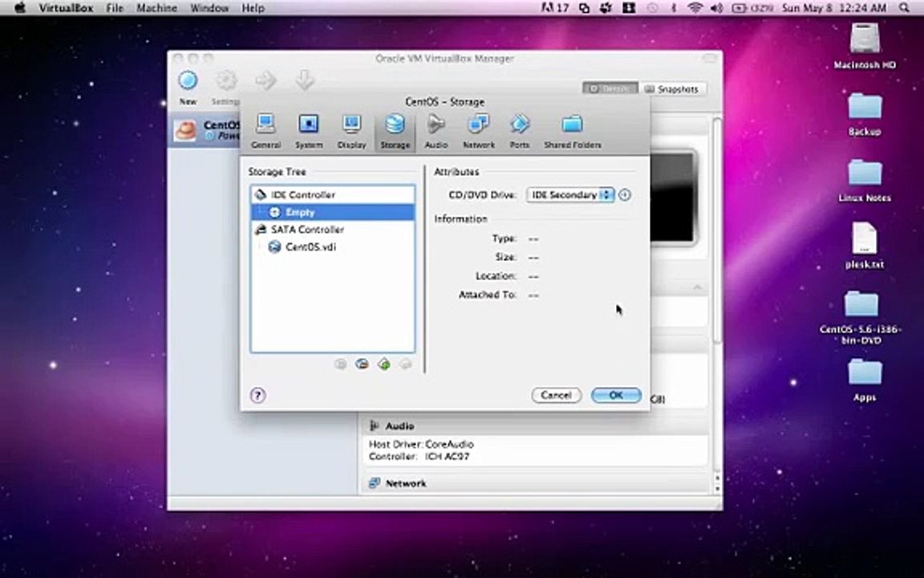Open the Audio settings section
Image resolution: width=924 pixels, height=578 pixels.
(x=436, y=131)
